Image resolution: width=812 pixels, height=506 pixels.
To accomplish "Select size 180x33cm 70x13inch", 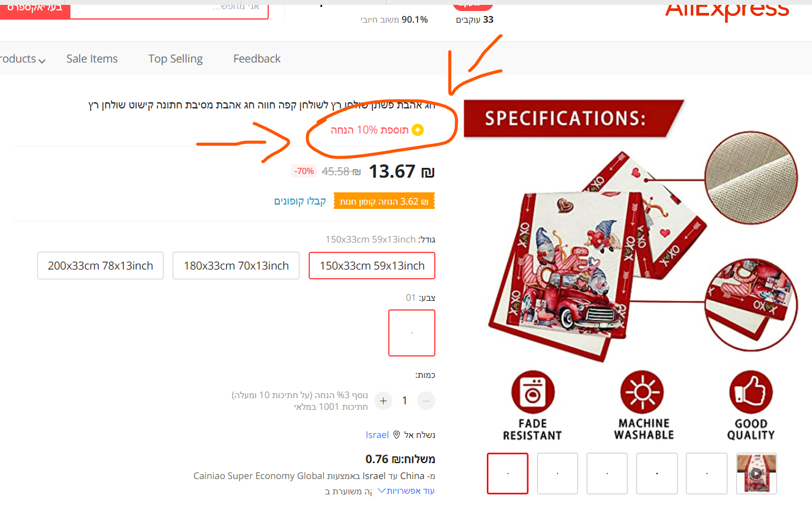I will click(x=236, y=265).
